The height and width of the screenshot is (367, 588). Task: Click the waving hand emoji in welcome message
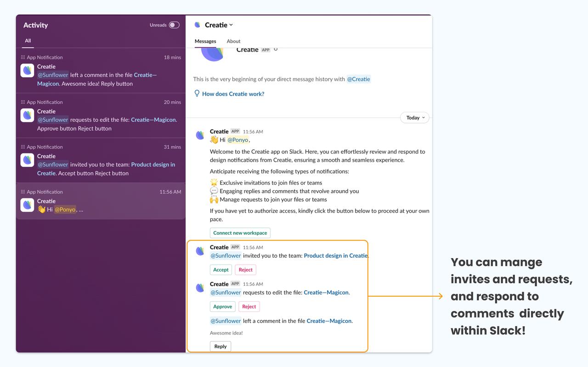point(214,140)
